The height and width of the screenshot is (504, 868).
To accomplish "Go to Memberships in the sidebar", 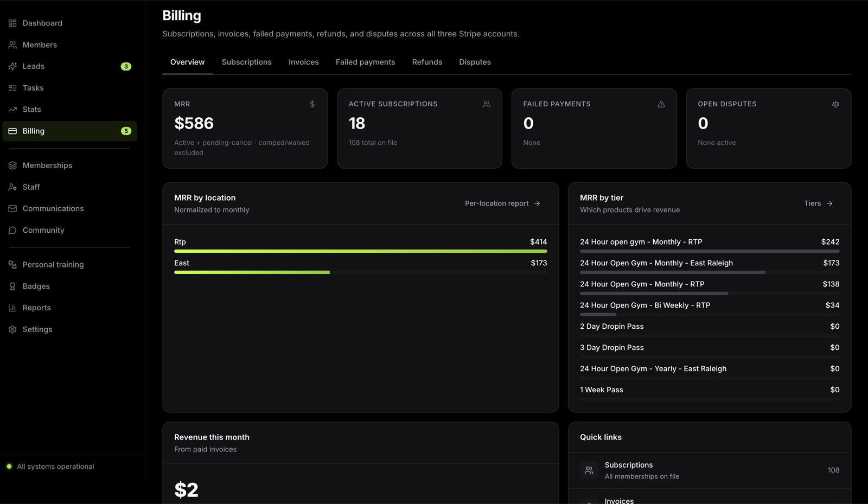I will point(69,165).
